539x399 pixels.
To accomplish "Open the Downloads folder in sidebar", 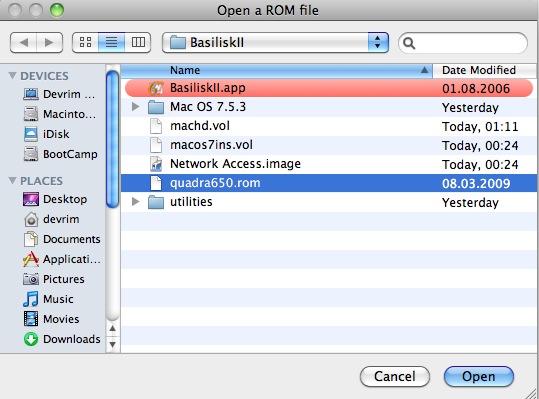I will coord(62,339).
